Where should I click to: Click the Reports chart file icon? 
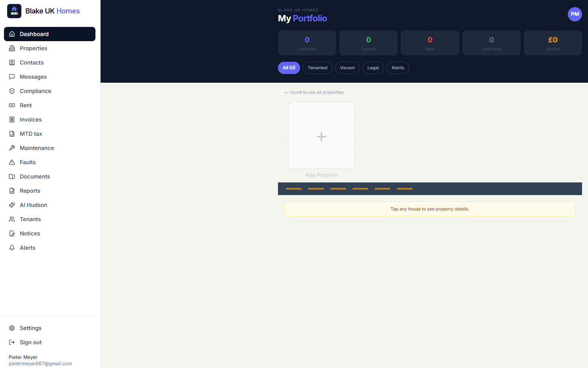(12, 191)
